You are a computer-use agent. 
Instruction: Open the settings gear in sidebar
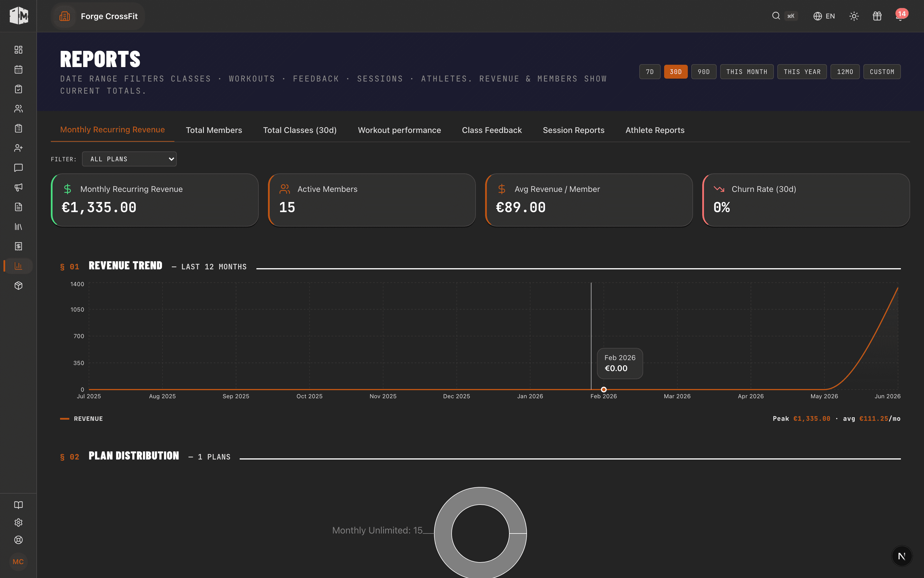click(x=18, y=523)
